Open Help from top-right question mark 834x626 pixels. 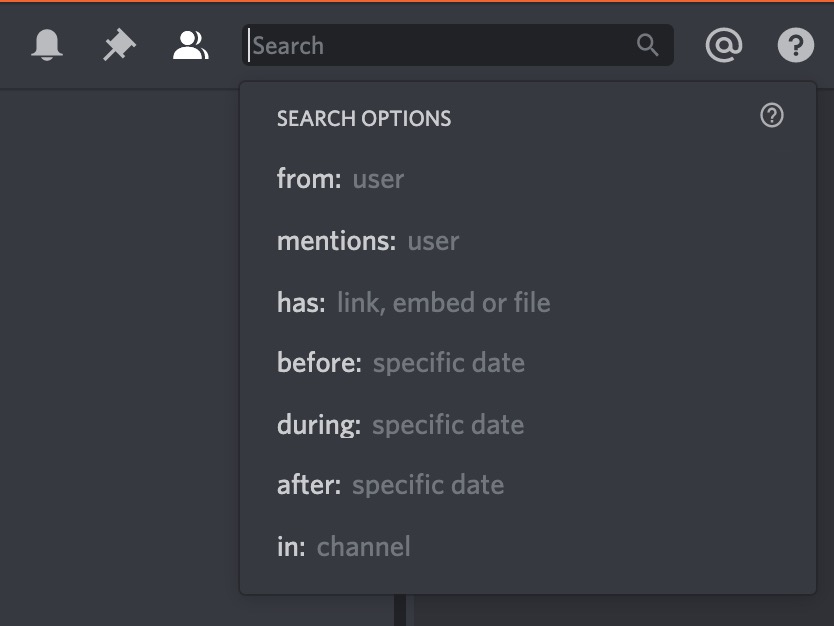796,45
